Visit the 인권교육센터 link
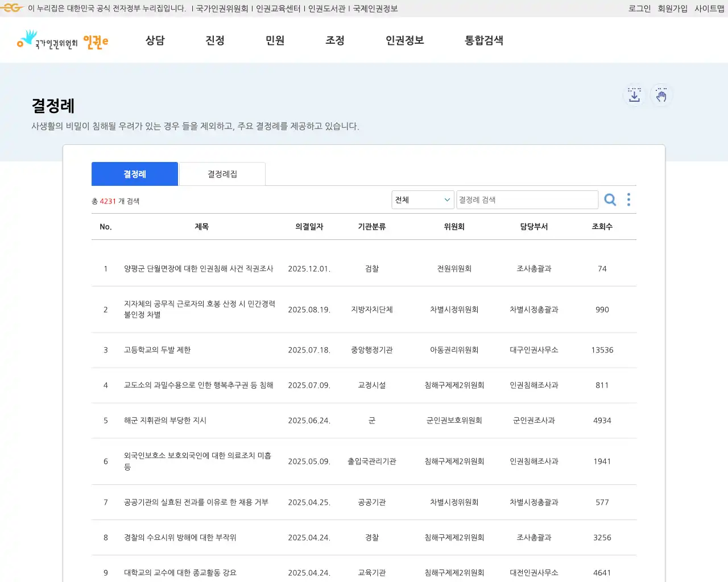Image resolution: width=728 pixels, height=582 pixels. 278,8
